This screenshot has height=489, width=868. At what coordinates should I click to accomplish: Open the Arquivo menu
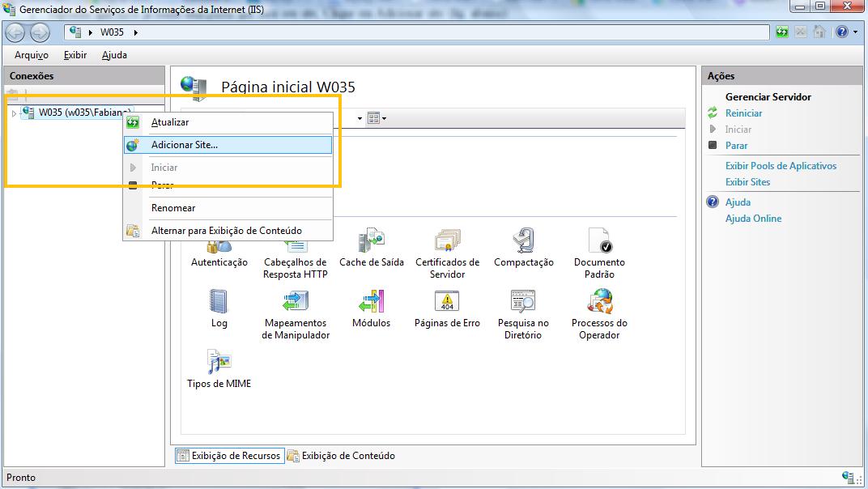coord(32,55)
